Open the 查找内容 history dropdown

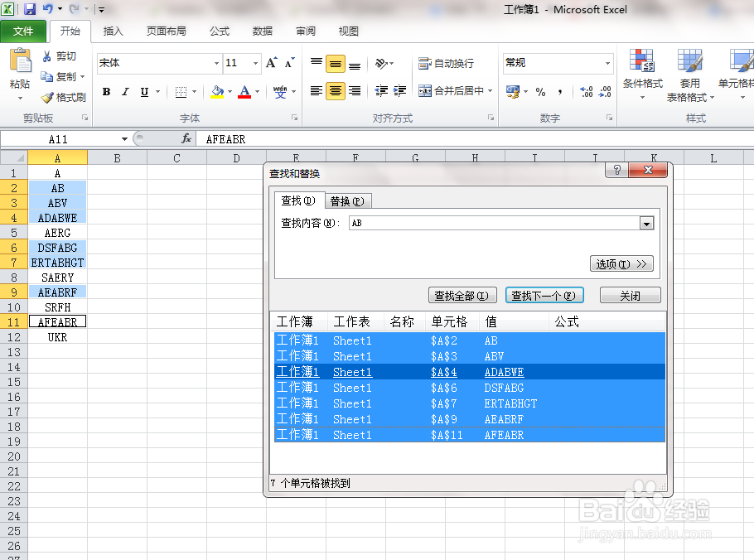(x=647, y=224)
